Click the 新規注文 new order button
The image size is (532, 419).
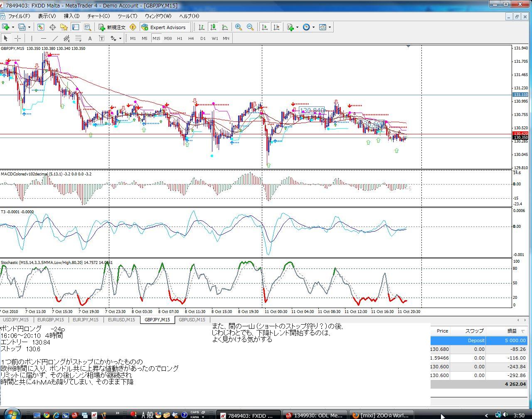pos(112,27)
